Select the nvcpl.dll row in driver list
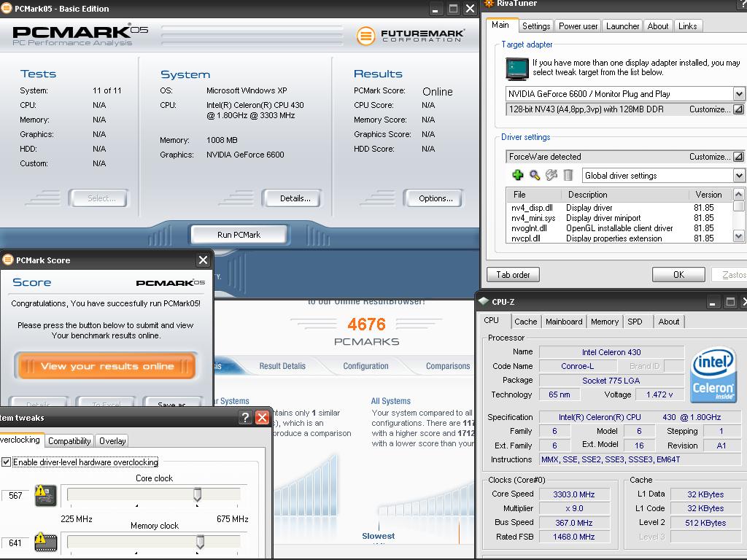The height and width of the screenshot is (560, 747). pos(619,238)
